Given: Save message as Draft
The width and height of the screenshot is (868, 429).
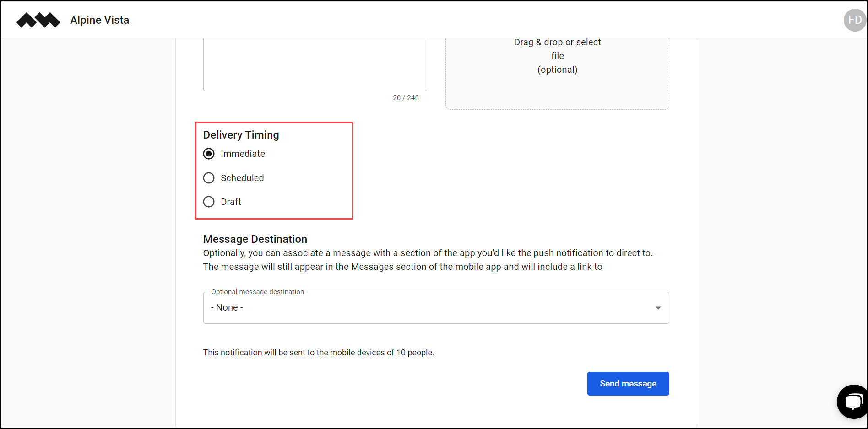Looking at the screenshot, I should pyautogui.click(x=209, y=202).
